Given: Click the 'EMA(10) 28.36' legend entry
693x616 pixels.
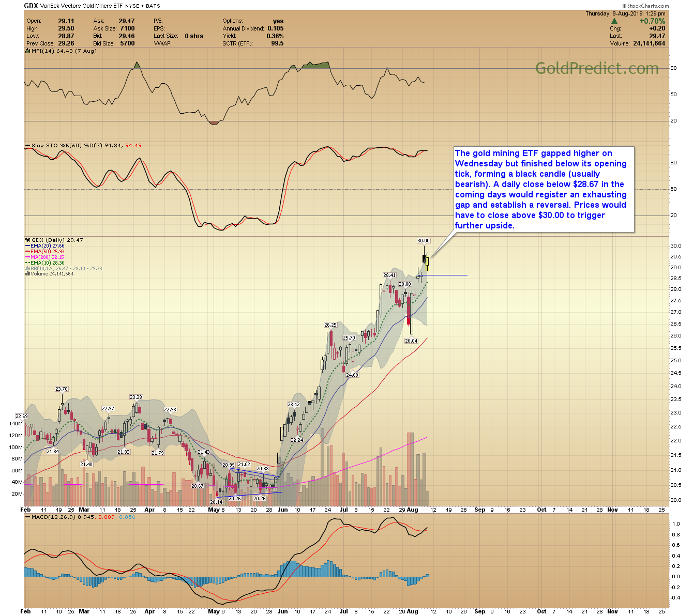Looking at the screenshot, I should (x=45, y=263).
